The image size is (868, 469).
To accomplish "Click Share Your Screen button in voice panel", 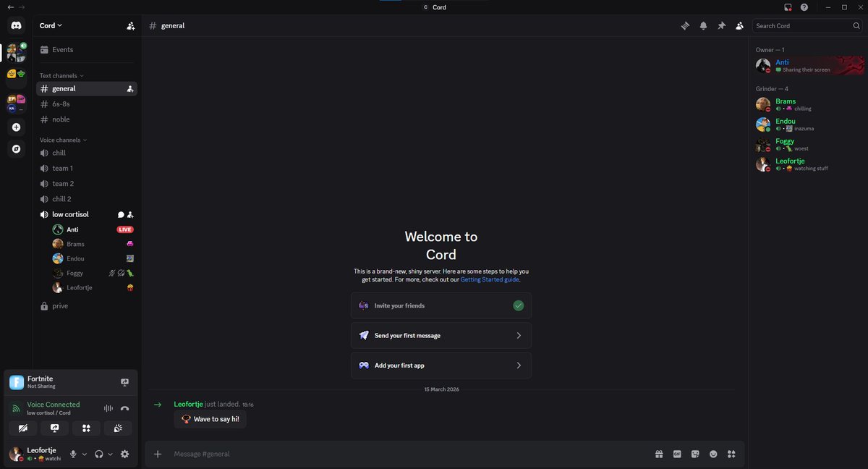I will [x=54, y=428].
